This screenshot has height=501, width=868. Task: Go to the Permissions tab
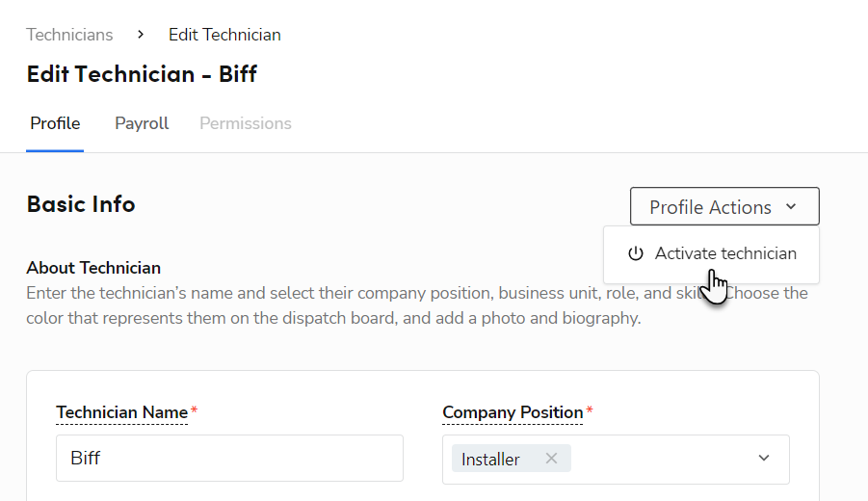[246, 123]
